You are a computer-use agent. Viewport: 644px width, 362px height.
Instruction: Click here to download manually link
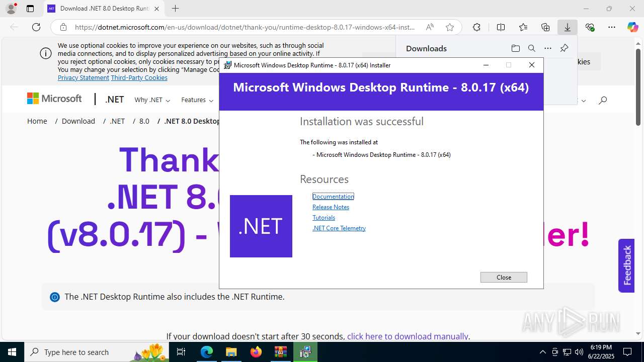pyautogui.click(x=408, y=336)
